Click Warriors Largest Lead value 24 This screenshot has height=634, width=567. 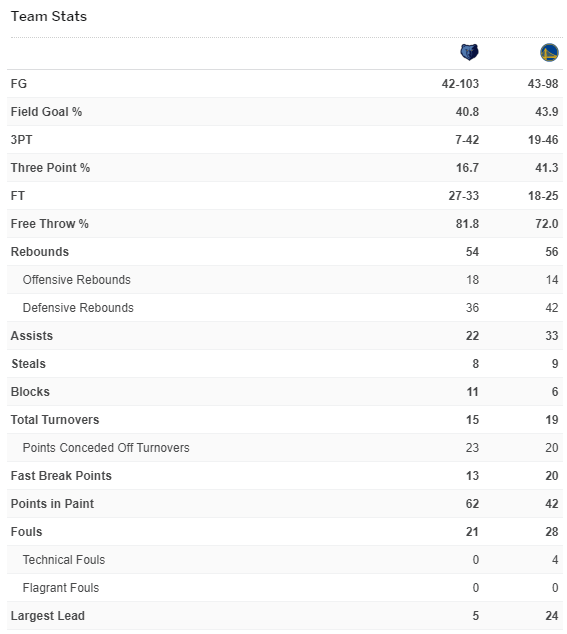pos(552,616)
